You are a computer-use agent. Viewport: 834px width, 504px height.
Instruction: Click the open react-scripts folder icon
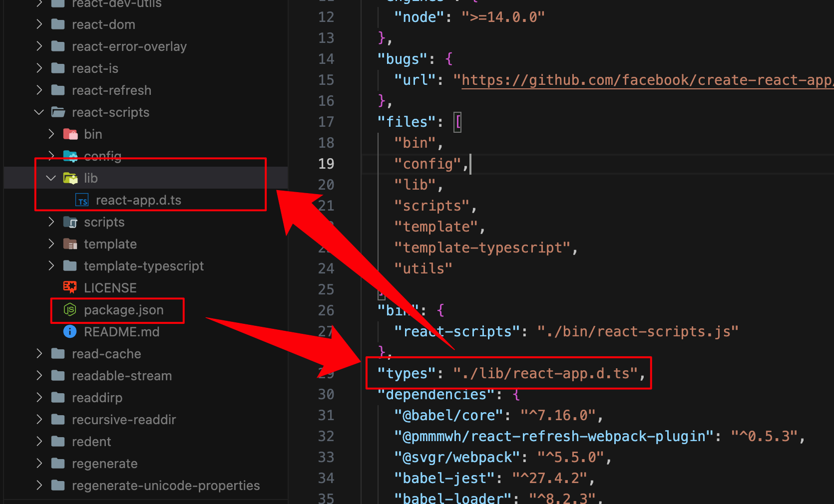click(x=58, y=112)
